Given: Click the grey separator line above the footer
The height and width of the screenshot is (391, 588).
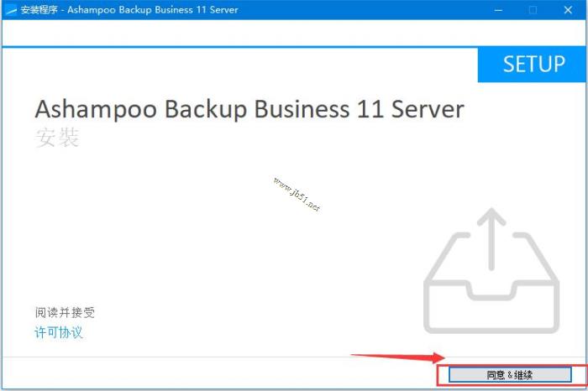Looking at the screenshot, I should [293, 357].
